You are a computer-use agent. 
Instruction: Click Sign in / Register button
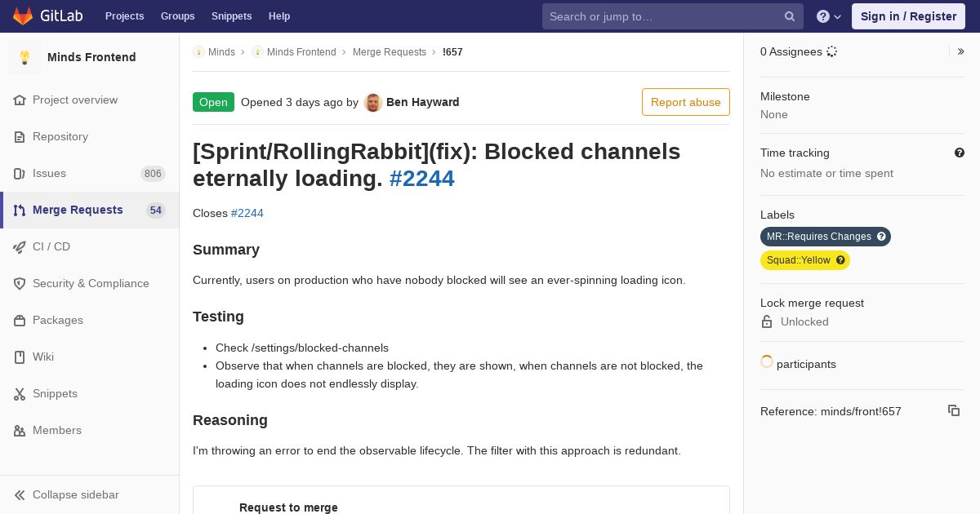click(x=908, y=16)
